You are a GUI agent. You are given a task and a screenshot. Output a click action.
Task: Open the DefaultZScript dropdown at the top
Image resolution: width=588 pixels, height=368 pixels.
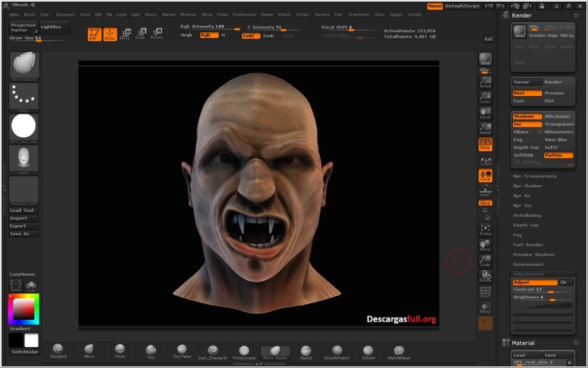click(x=461, y=6)
